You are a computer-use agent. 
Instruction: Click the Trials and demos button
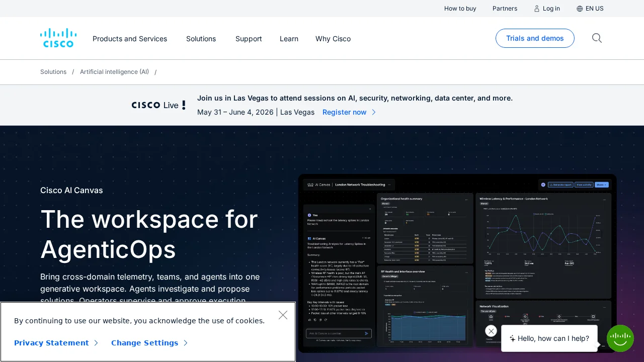[x=535, y=38]
